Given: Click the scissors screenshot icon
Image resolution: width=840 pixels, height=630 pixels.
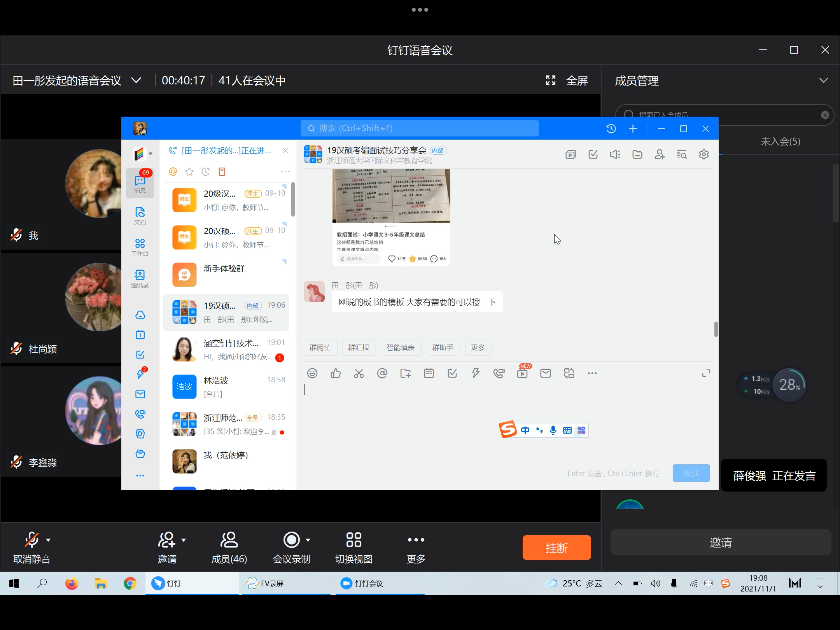Looking at the screenshot, I should point(359,373).
